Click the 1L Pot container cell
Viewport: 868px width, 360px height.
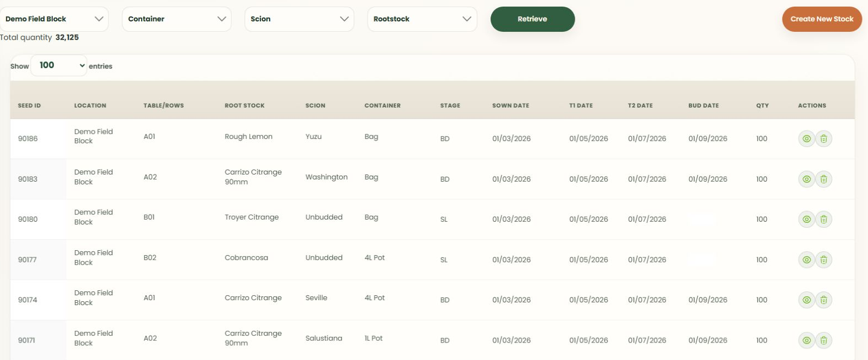374,339
